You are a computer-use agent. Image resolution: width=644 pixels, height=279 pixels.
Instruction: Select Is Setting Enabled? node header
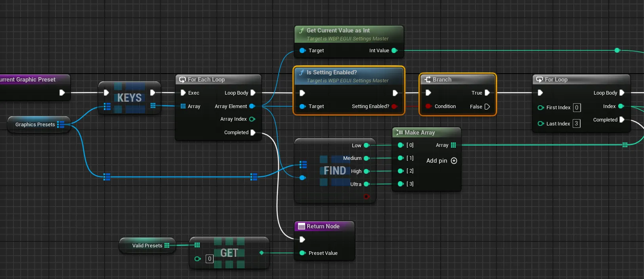(x=349, y=76)
